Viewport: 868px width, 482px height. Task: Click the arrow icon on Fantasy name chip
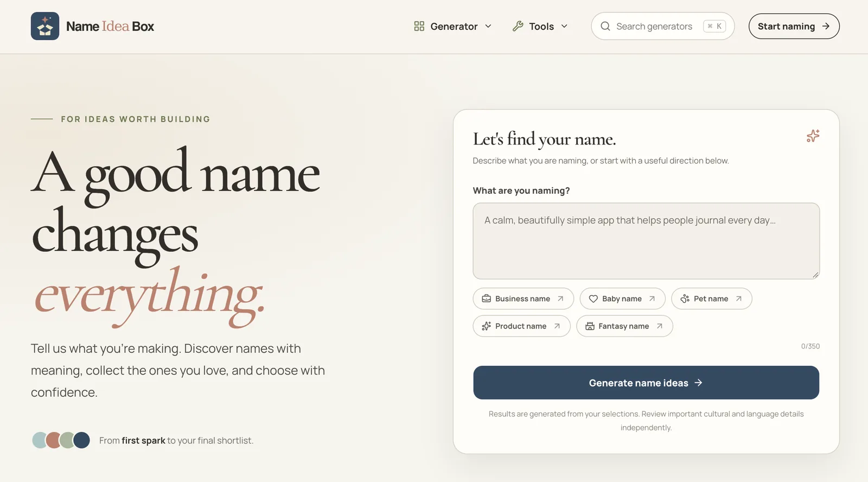659,326
